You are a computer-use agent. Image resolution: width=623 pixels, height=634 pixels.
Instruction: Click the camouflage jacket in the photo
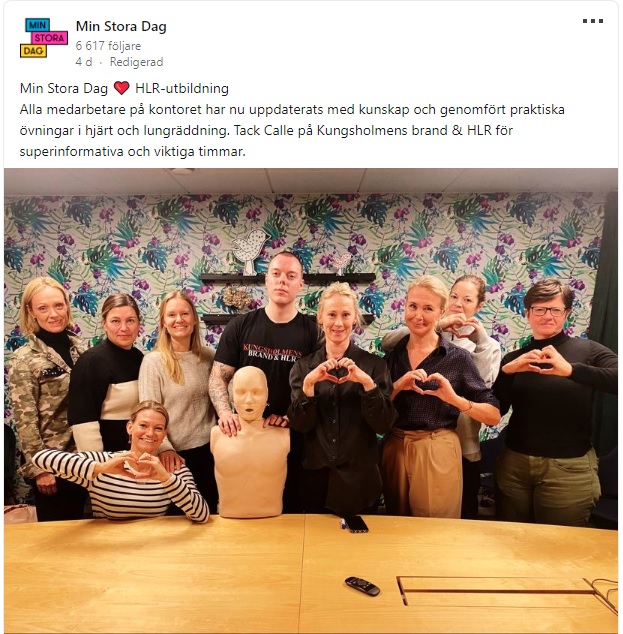(x=41, y=399)
